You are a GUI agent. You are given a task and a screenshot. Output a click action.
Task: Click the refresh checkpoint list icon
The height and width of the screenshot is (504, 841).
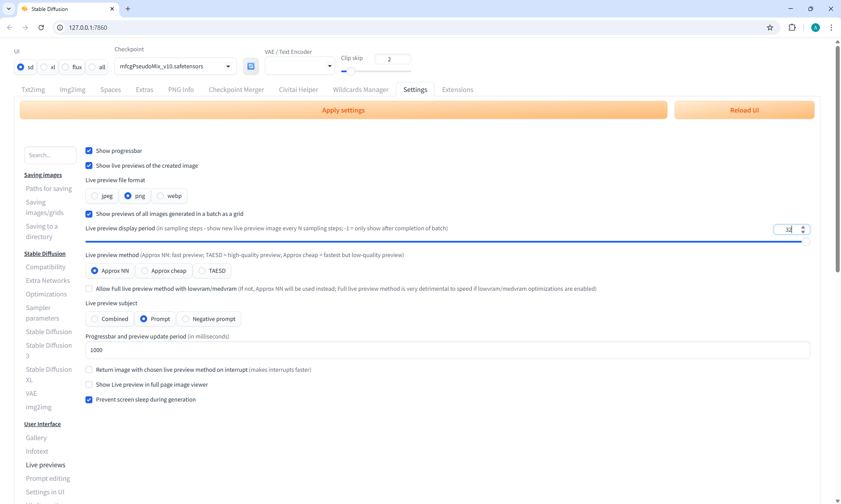[x=251, y=66]
